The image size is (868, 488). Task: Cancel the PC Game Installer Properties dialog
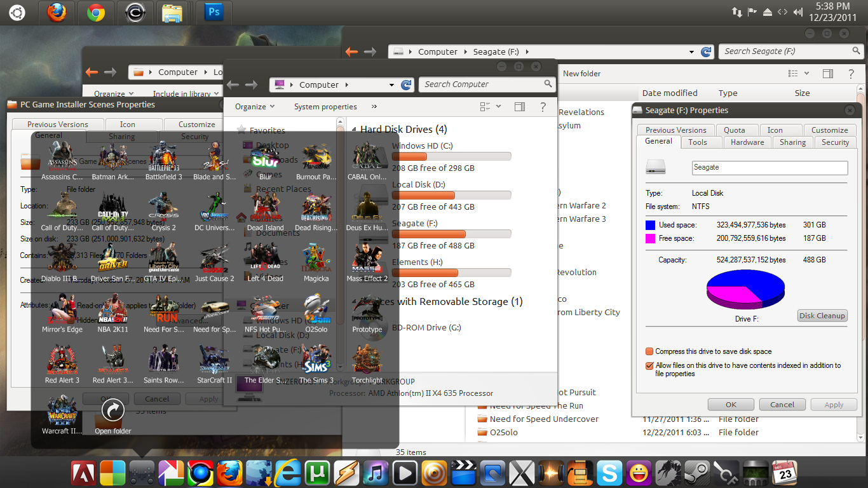click(157, 399)
